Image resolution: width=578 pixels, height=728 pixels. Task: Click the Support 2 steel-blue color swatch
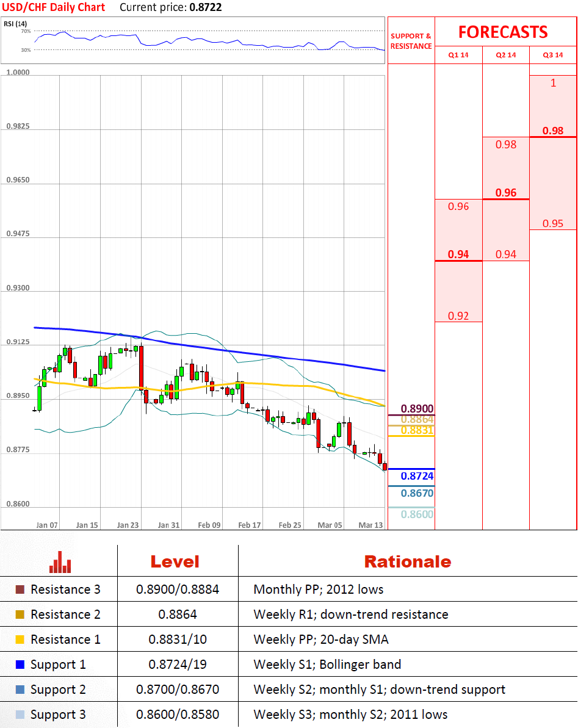point(20,690)
